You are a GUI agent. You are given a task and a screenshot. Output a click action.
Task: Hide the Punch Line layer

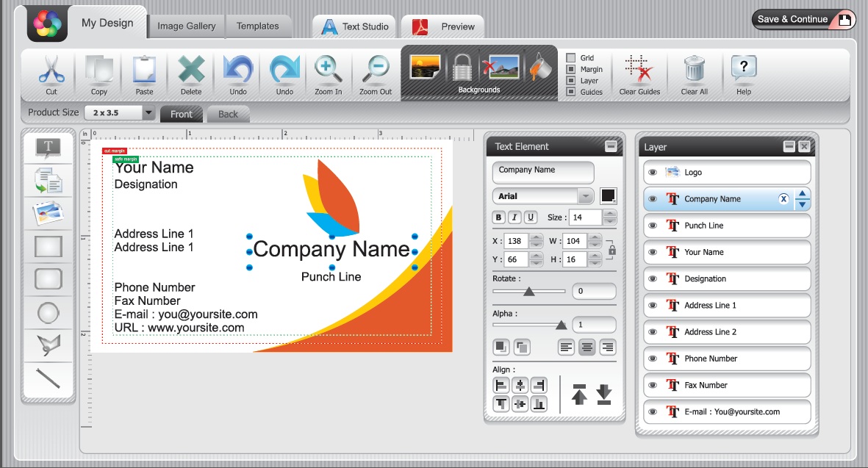654,226
